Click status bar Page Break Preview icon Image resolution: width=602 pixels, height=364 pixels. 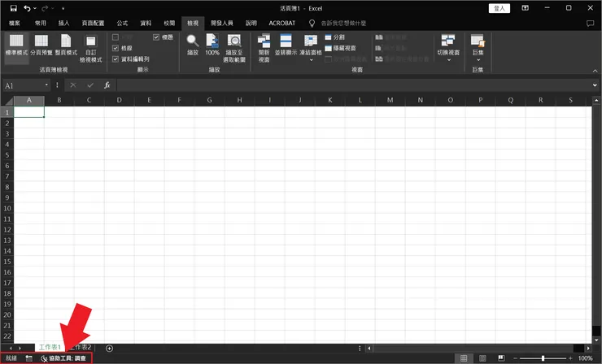click(x=501, y=358)
